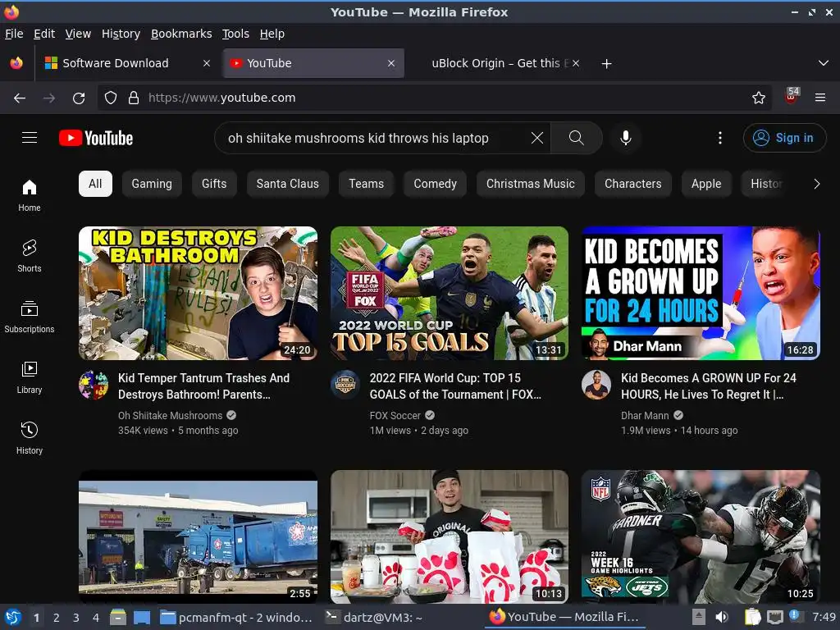Open History in YouTube sidebar
Viewport: 840px width, 630px height.
tap(30, 438)
